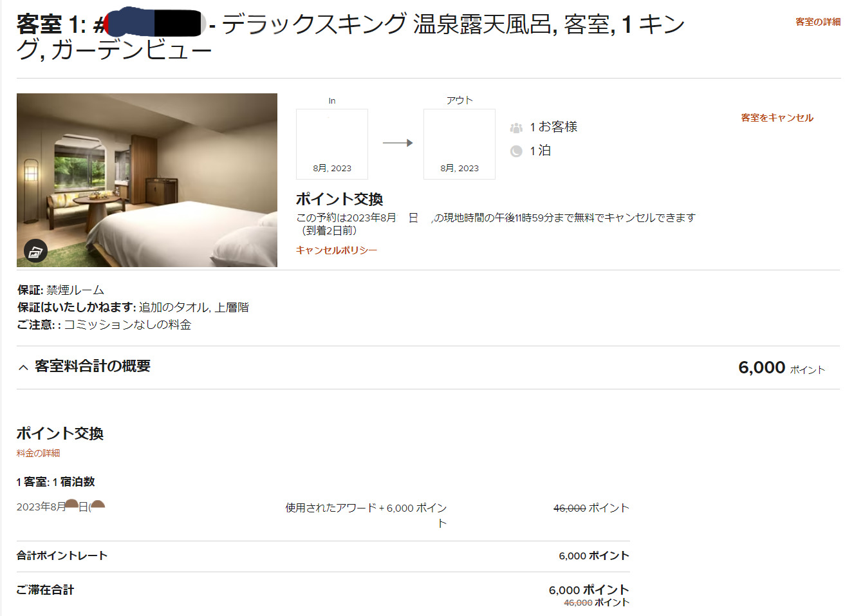Viewport: 845px width, 616px height.
Task: Select the check-out アウト date box
Action: pos(460,144)
